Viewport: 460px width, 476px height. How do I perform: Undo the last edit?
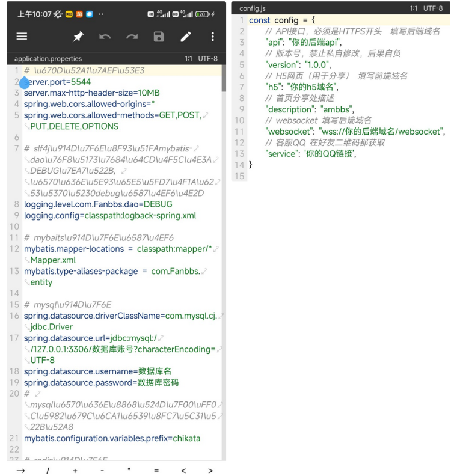(x=105, y=37)
